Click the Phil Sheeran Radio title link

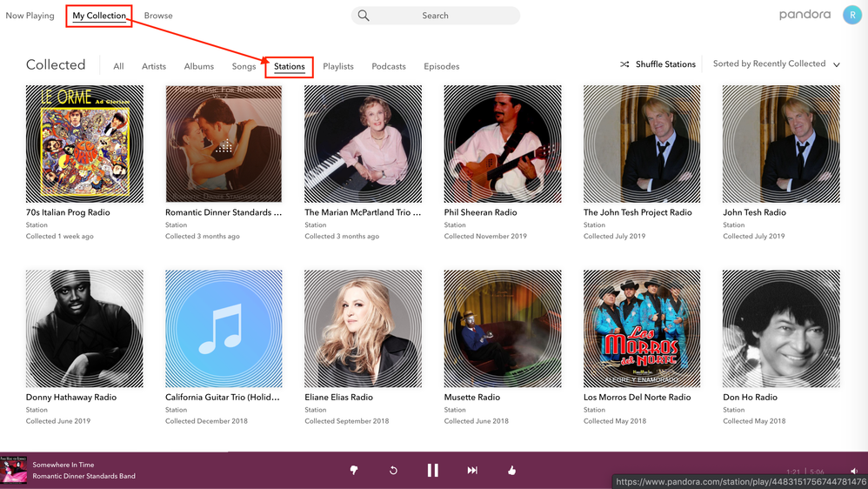click(480, 212)
